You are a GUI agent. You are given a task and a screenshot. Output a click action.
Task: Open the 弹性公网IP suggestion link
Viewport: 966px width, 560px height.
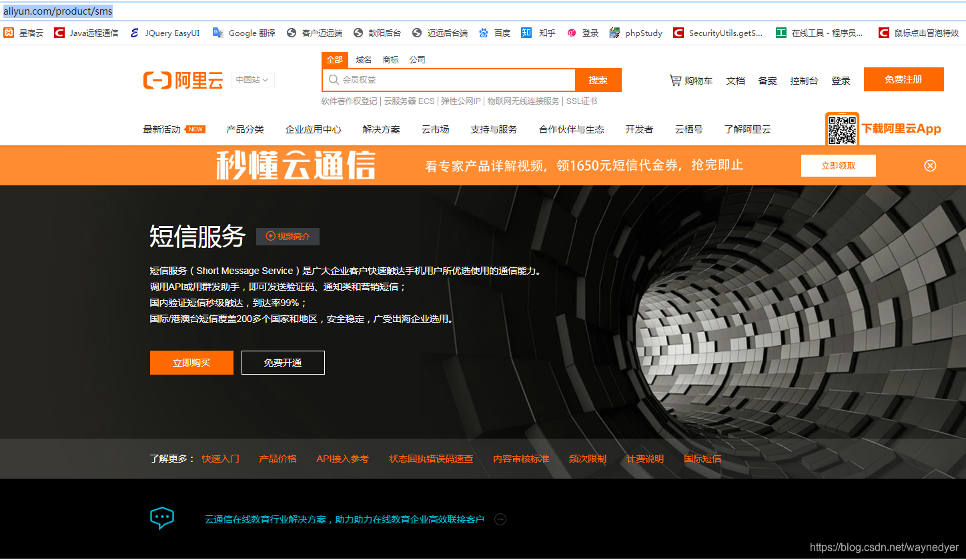[461, 101]
